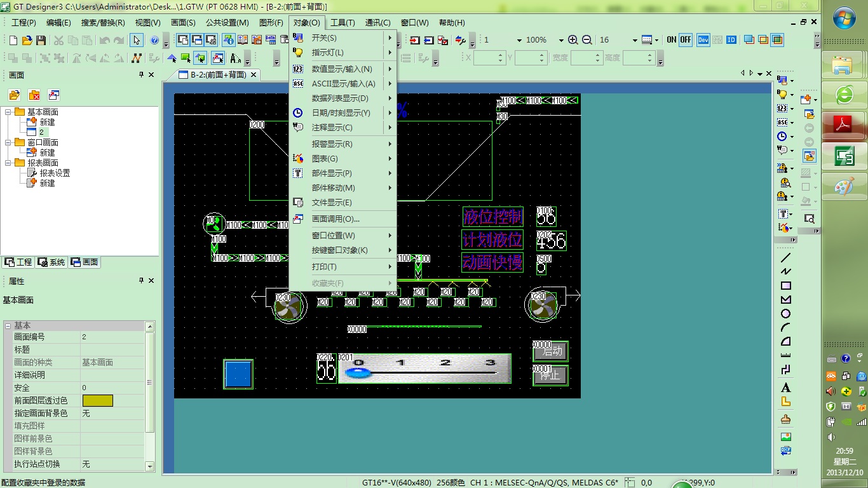
Task: Switch to the 系统 panel tab
Action: pos(51,262)
